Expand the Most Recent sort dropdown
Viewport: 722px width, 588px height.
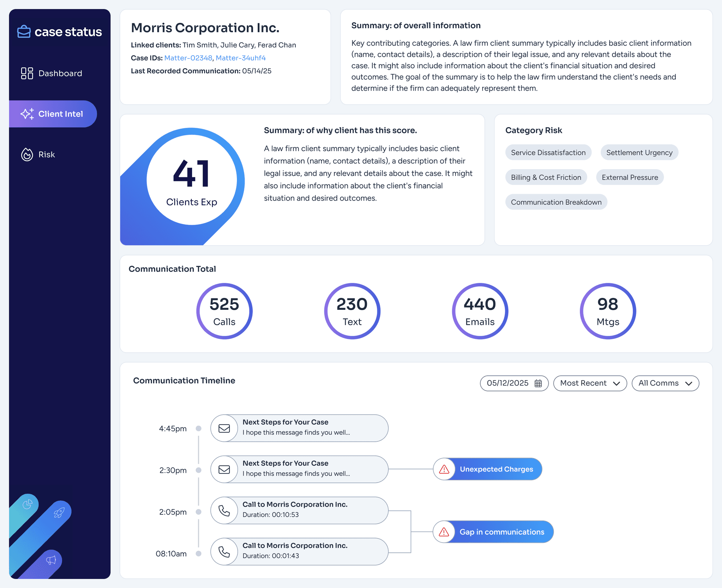(x=590, y=383)
